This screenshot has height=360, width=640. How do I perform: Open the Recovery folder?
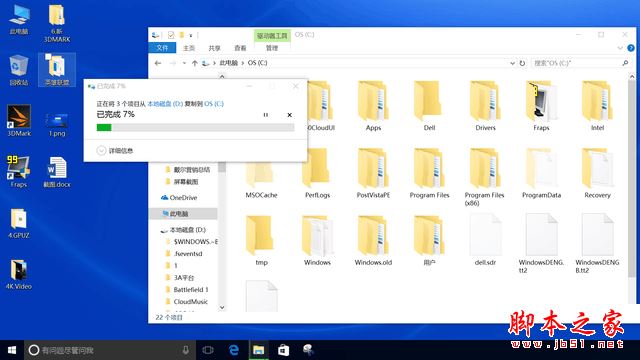coord(597,173)
